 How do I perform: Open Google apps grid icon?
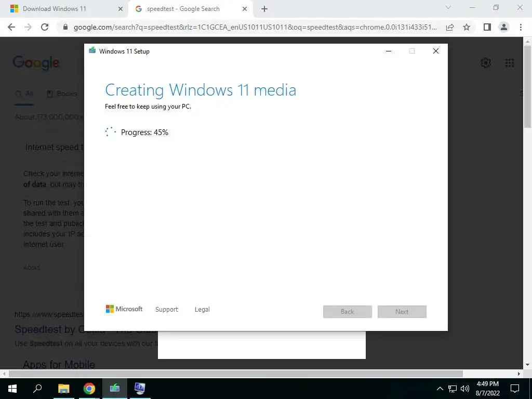coord(509,63)
